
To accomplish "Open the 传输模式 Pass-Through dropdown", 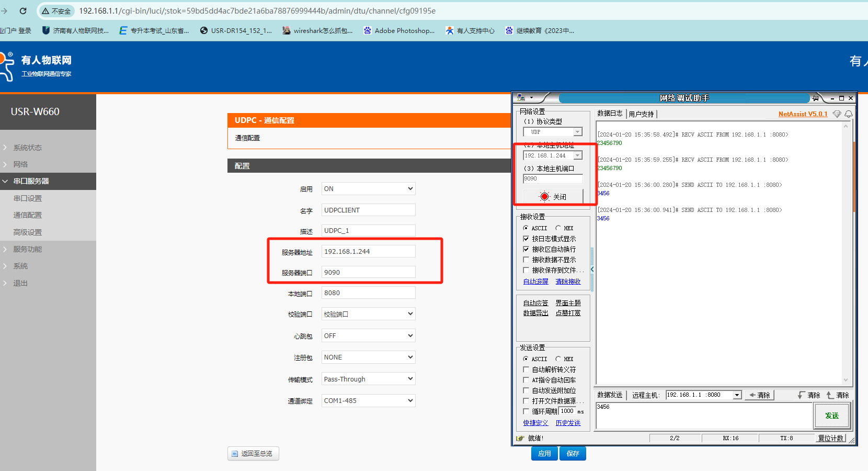I will (368, 379).
